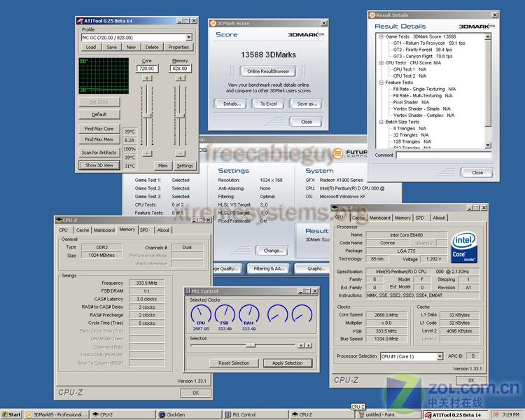Open the Mainboard tab in CPU-Z Memory window
Image resolution: width=525 pixels, height=420 pixels.
click(104, 230)
